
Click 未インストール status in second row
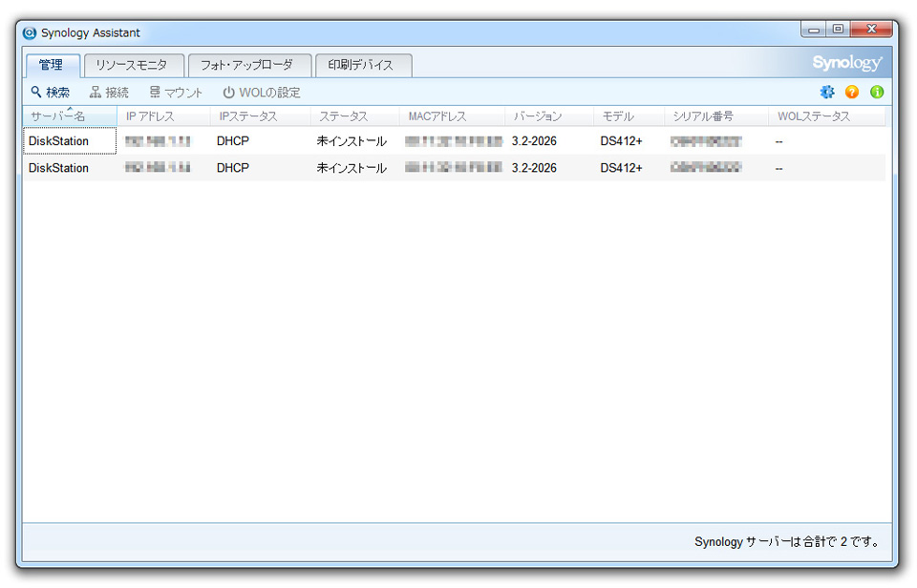(x=352, y=168)
